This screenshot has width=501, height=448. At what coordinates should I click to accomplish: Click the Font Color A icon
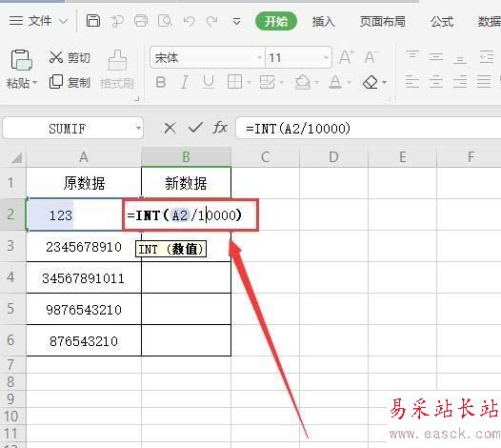(x=335, y=82)
